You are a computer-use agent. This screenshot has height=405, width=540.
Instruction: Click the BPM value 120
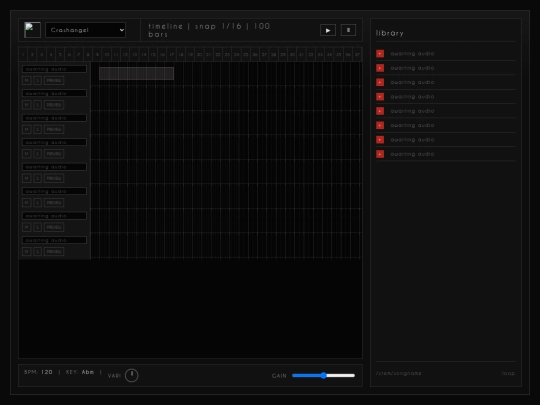pyautogui.click(x=47, y=372)
